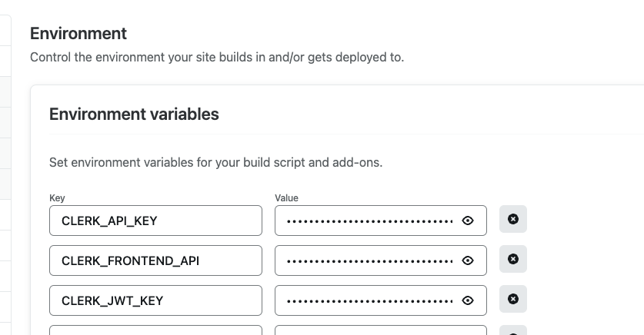Click the Key column label
The width and height of the screenshot is (644, 335).
(57, 198)
